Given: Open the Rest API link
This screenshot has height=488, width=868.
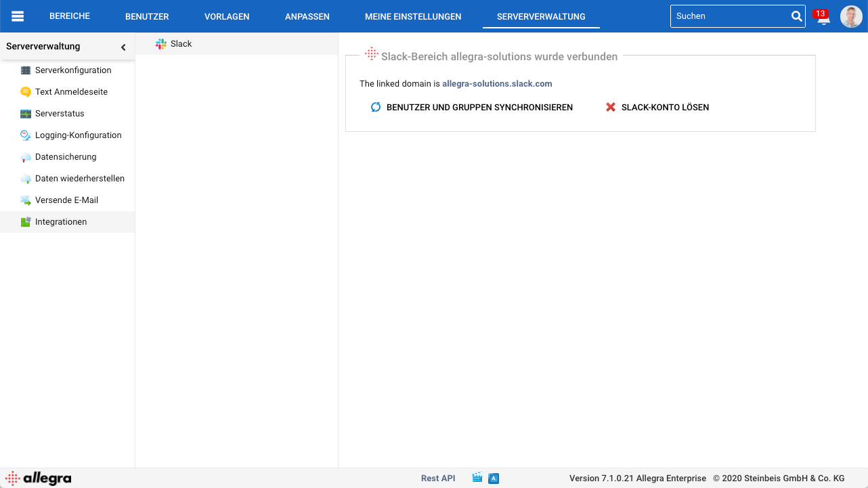Looking at the screenshot, I should pyautogui.click(x=438, y=479).
